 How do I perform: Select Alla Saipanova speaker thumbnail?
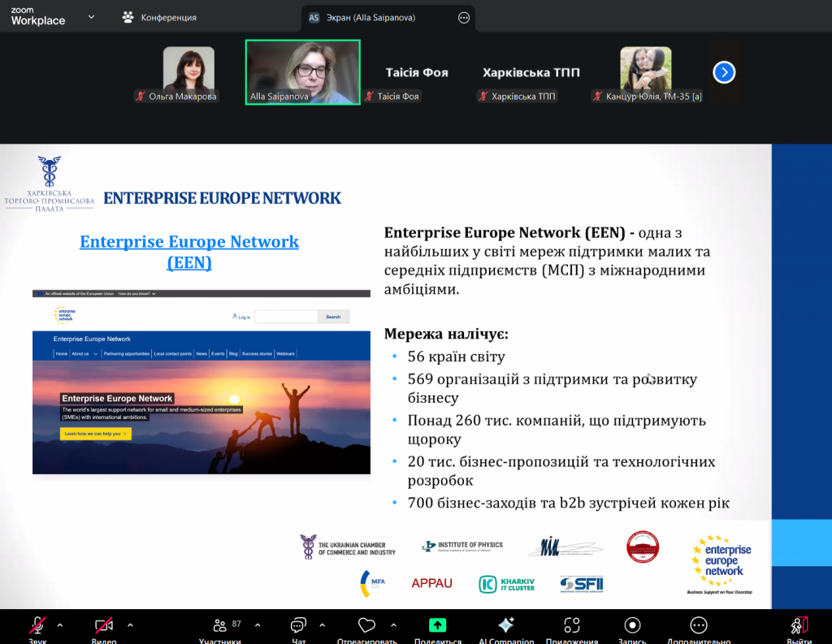[303, 72]
